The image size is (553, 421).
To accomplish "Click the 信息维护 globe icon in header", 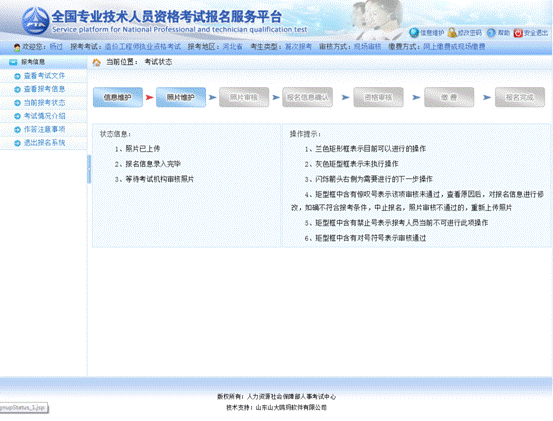I will [414, 33].
